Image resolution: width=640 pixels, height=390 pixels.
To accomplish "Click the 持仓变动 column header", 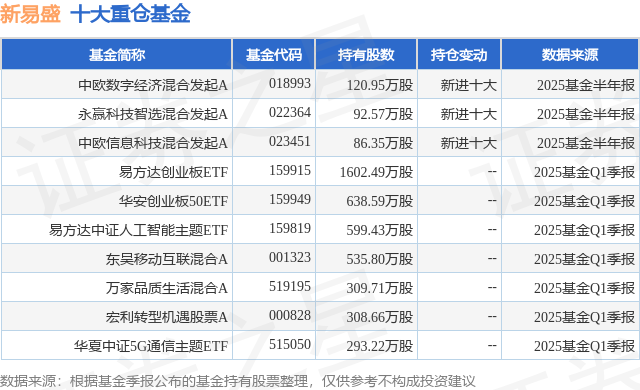I will click(459, 55).
